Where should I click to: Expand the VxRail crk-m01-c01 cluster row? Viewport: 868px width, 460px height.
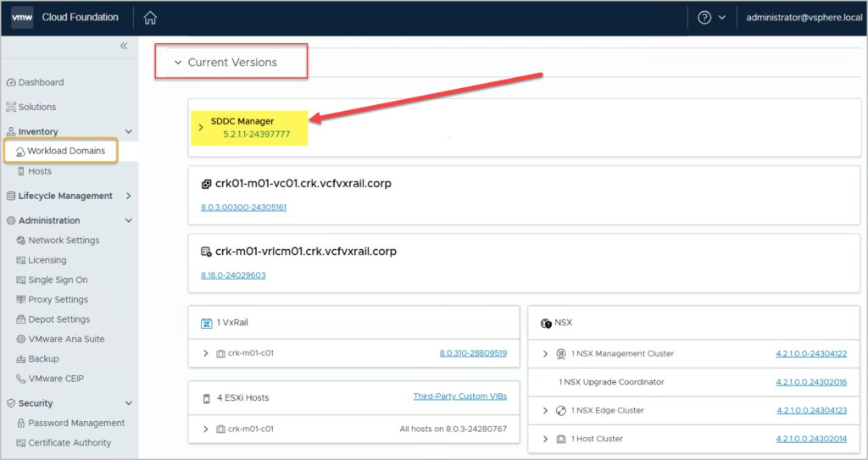[x=205, y=353]
